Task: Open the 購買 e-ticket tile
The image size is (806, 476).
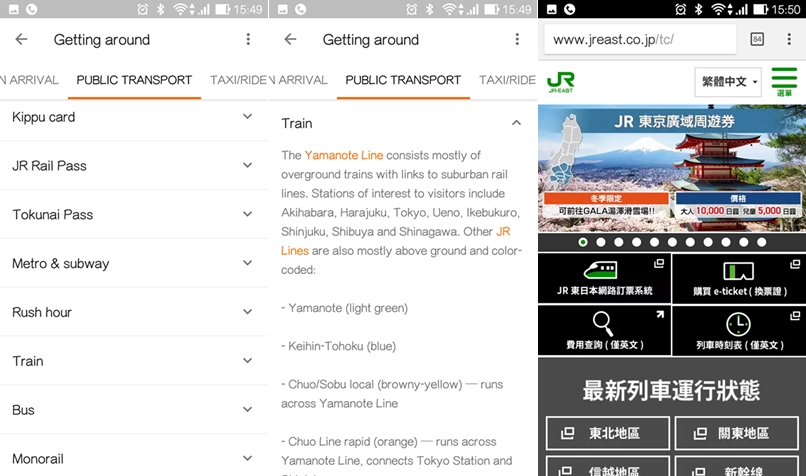Action: click(739, 278)
